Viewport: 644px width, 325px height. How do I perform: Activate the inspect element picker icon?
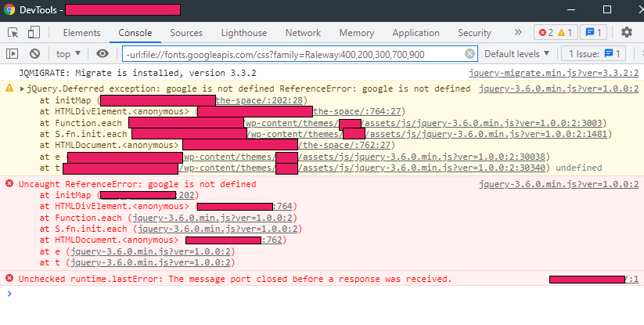[13, 32]
